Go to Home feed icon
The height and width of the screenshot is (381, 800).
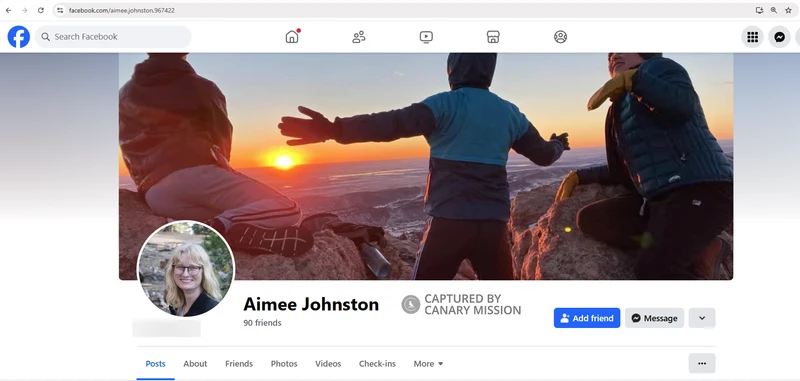point(292,37)
